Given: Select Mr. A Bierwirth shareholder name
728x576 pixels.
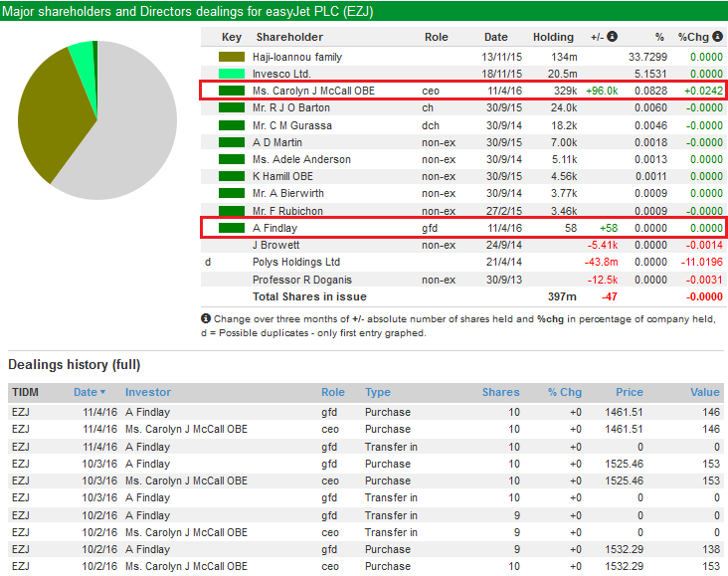Looking at the screenshot, I should tap(287, 193).
